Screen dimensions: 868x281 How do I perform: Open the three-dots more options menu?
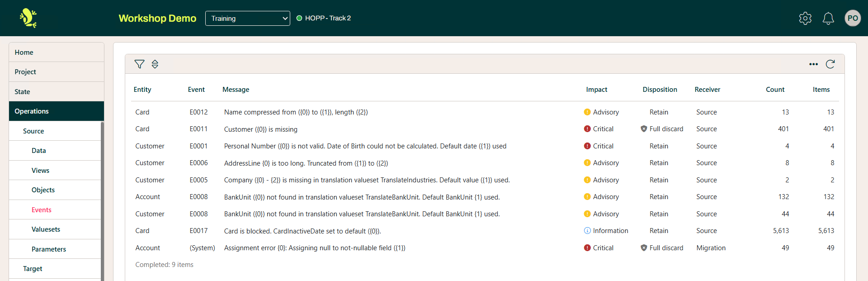coord(813,64)
